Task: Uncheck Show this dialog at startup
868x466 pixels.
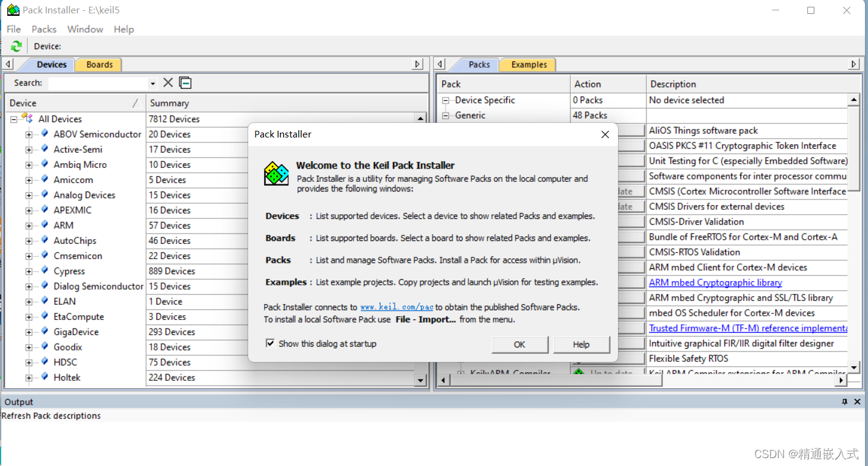Action: tap(270, 344)
